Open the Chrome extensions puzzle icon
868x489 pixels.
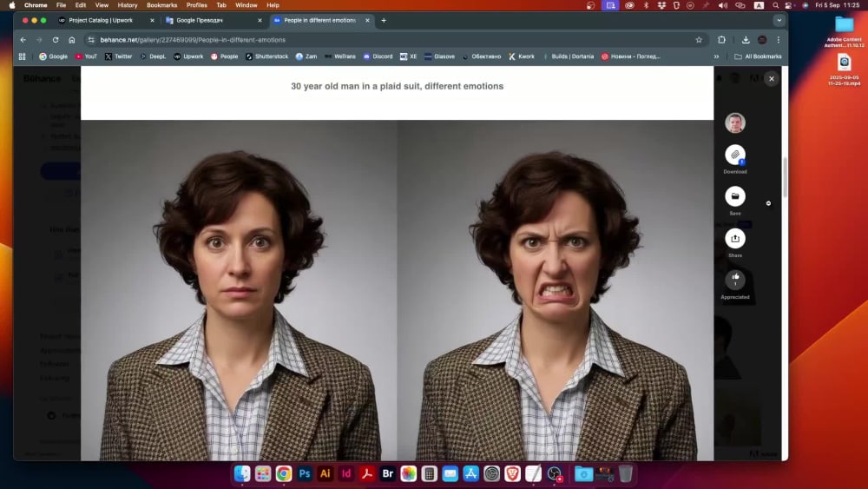point(721,40)
